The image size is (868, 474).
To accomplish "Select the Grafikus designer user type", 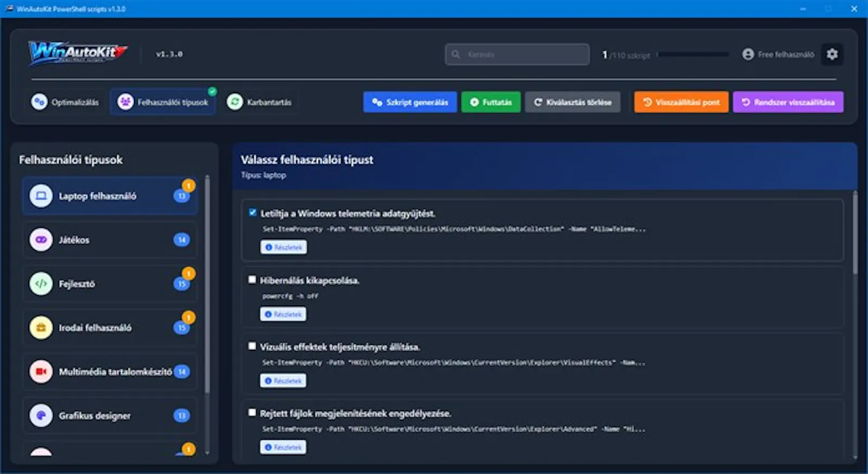I will coord(110,415).
